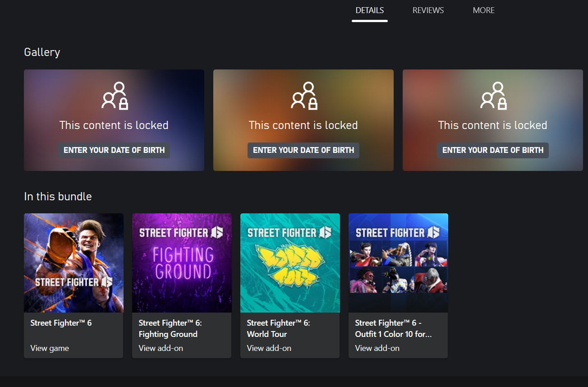
Task: Select View add-on under Fighting Ground
Action: click(161, 348)
